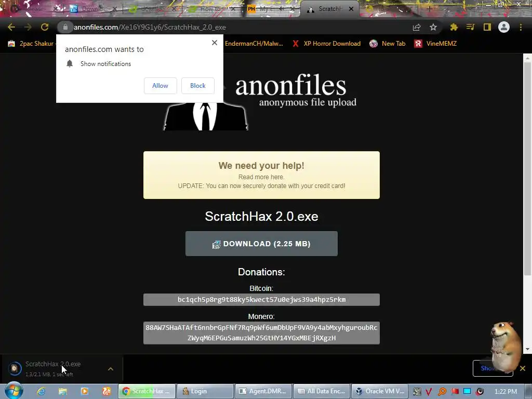Open the New Tab bookmark
532x399 pixels.
point(388,44)
